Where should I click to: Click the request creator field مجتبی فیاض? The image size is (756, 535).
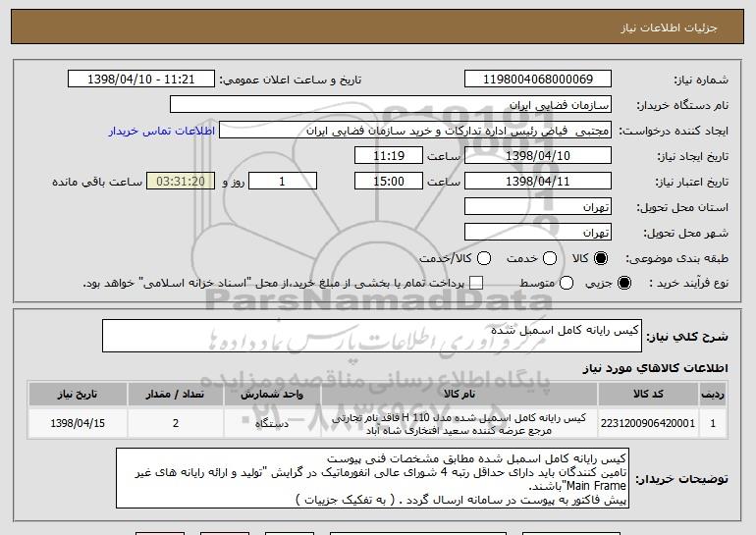coord(415,131)
